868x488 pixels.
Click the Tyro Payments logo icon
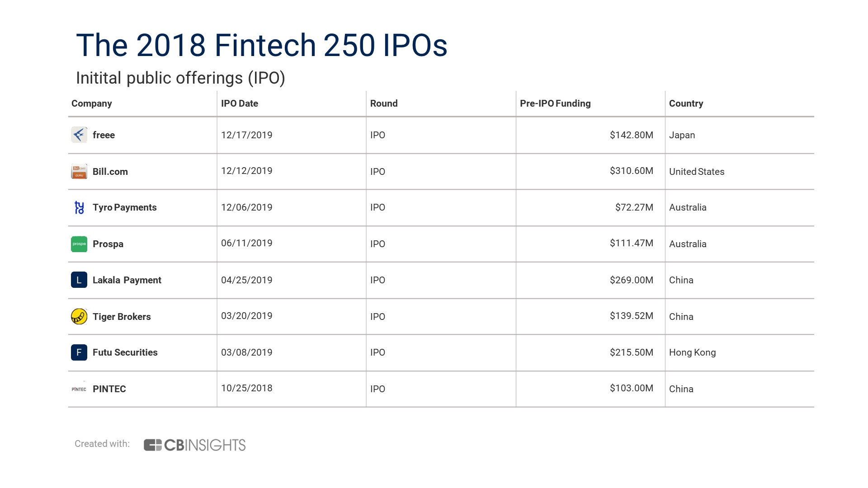79,207
